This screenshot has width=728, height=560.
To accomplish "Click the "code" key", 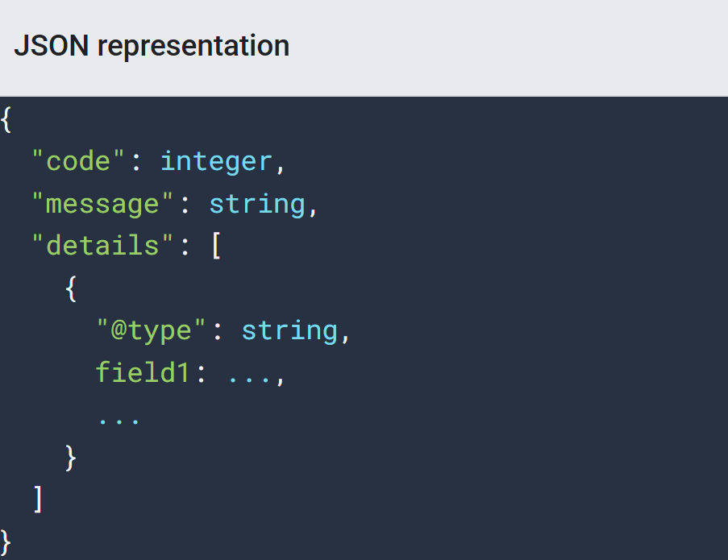I will [x=78, y=161].
